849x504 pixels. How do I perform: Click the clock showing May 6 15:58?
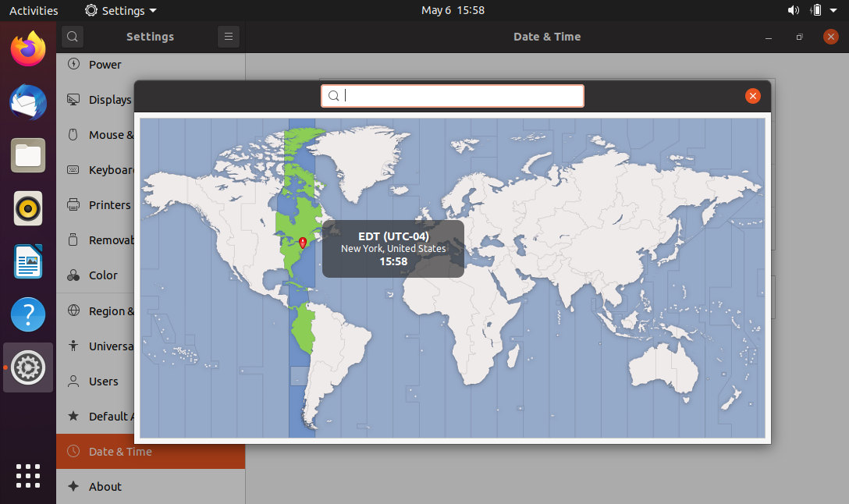(453, 11)
